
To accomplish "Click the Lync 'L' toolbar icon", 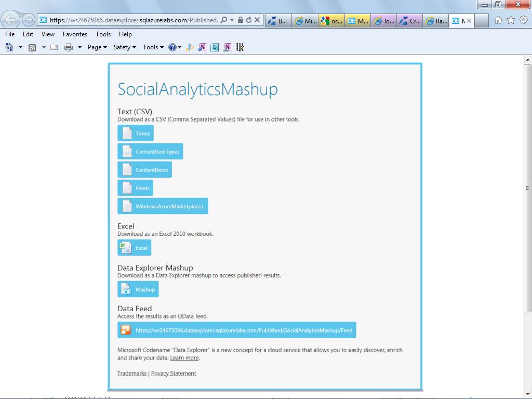I will [215, 47].
